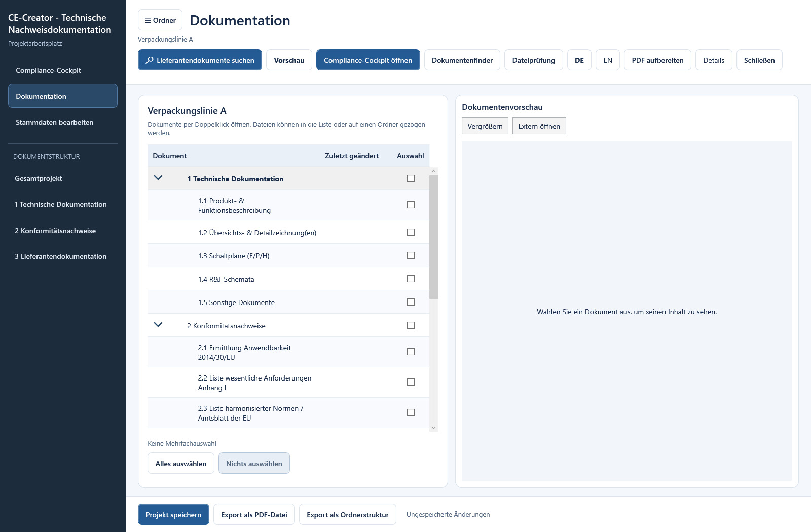Save project with Projekt speichern

[173, 514]
